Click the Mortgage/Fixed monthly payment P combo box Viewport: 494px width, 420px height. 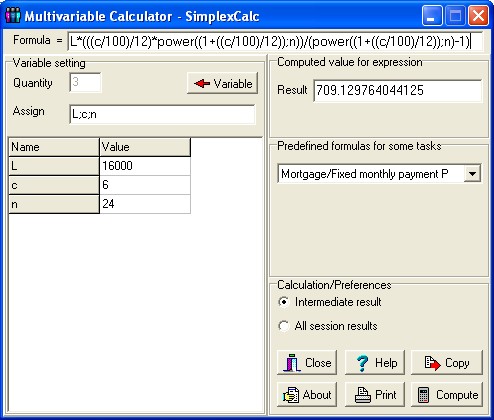379,173
